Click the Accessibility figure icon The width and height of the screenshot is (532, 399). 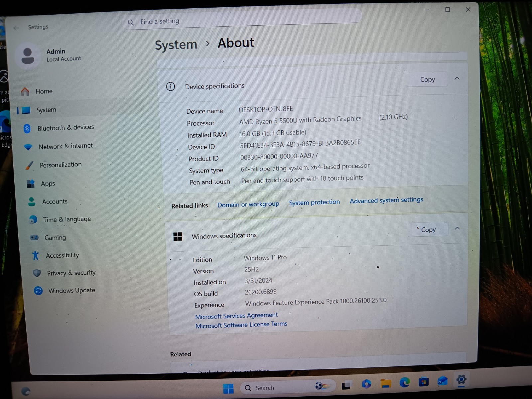[35, 255]
